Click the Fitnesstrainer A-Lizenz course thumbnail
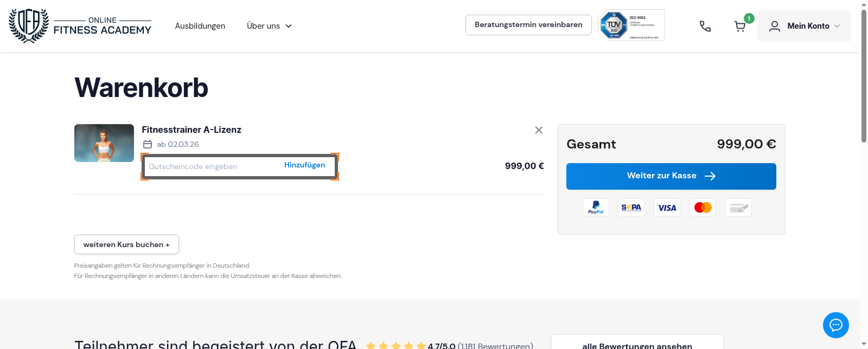The image size is (868, 349). point(104,143)
